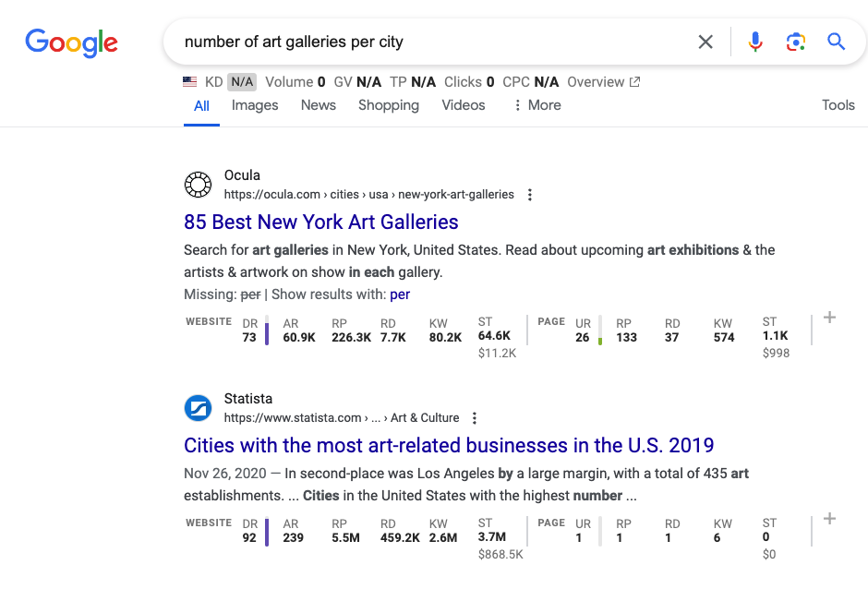Viewport: 868px width, 589px height.
Task: Click the Google logo
Action: (71, 42)
